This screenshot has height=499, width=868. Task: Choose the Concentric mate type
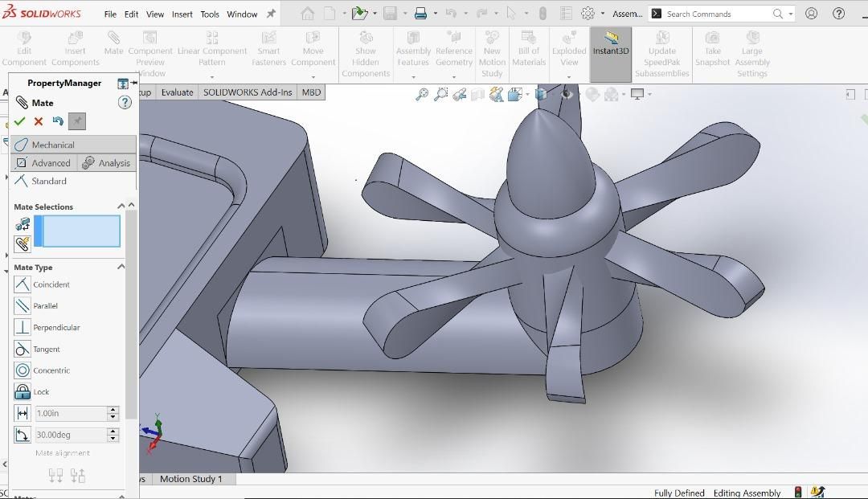coord(50,370)
